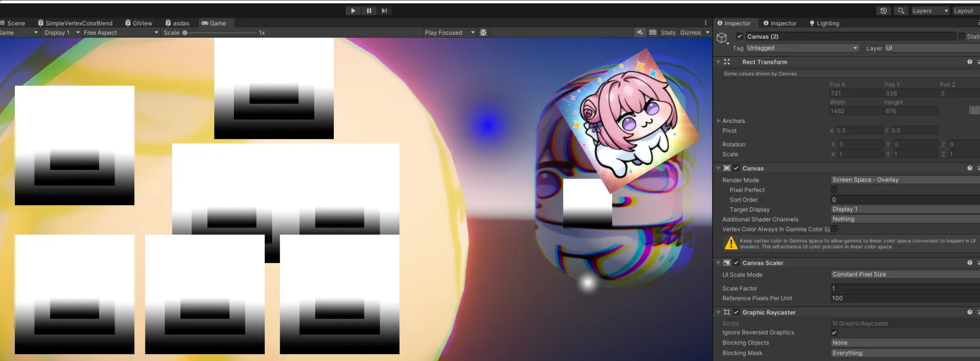Switch to the SimpleVertexColorBlend tab
The width and height of the screenshot is (980, 361).
tap(75, 23)
